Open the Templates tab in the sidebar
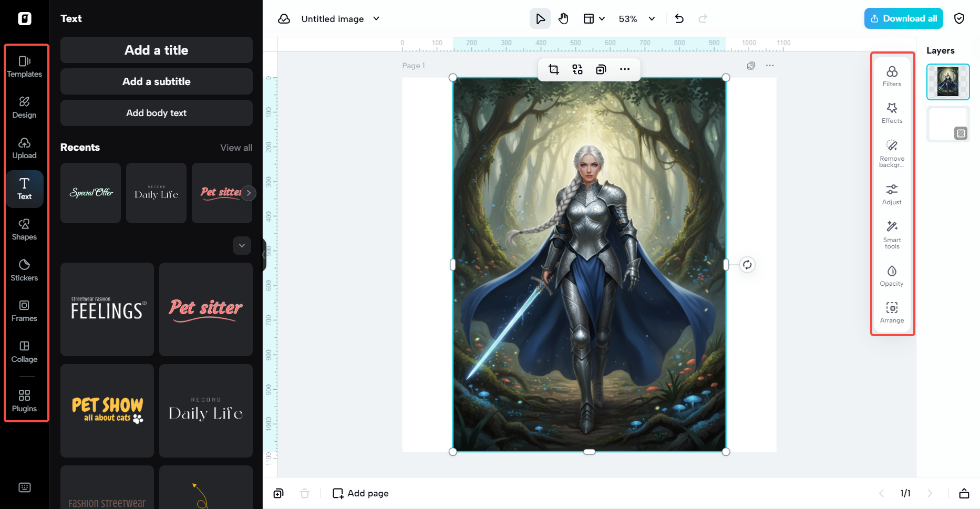 [24, 67]
